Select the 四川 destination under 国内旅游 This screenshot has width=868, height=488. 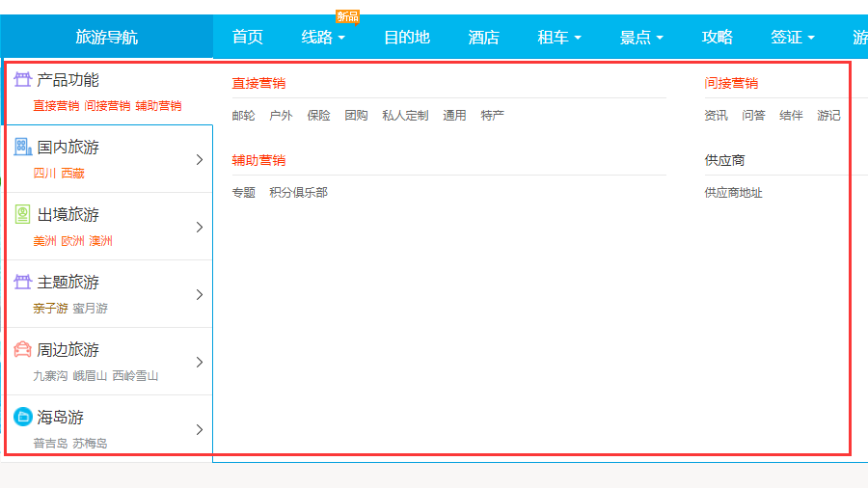[44, 174]
